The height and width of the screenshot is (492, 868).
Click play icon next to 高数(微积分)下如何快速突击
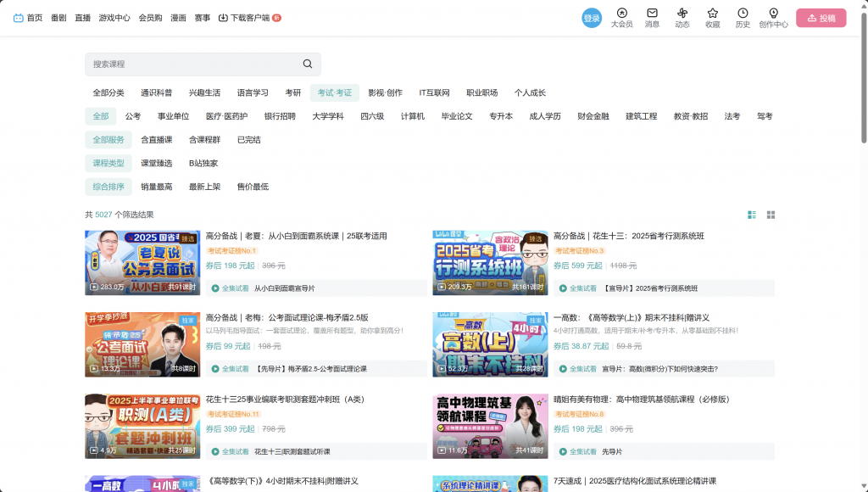(563, 368)
